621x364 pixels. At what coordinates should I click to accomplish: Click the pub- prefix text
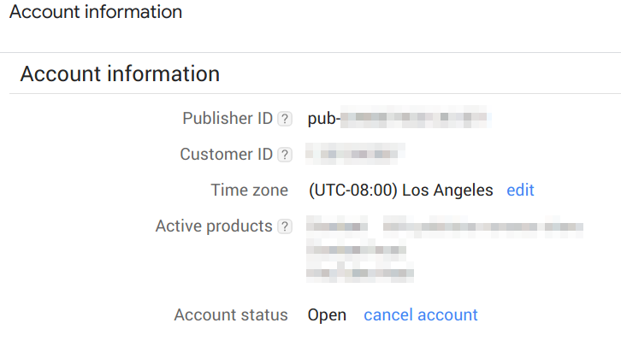(x=324, y=119)
